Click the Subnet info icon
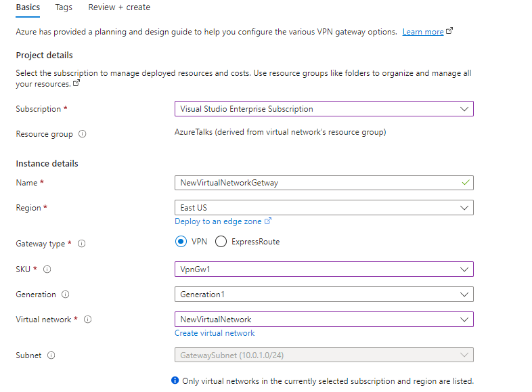Screen dimensions: 532x392 coord(51,355)
